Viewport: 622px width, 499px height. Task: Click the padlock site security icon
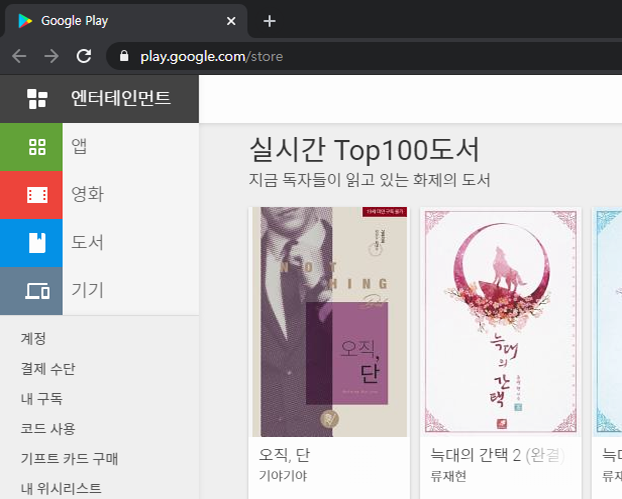coord(124,56)
